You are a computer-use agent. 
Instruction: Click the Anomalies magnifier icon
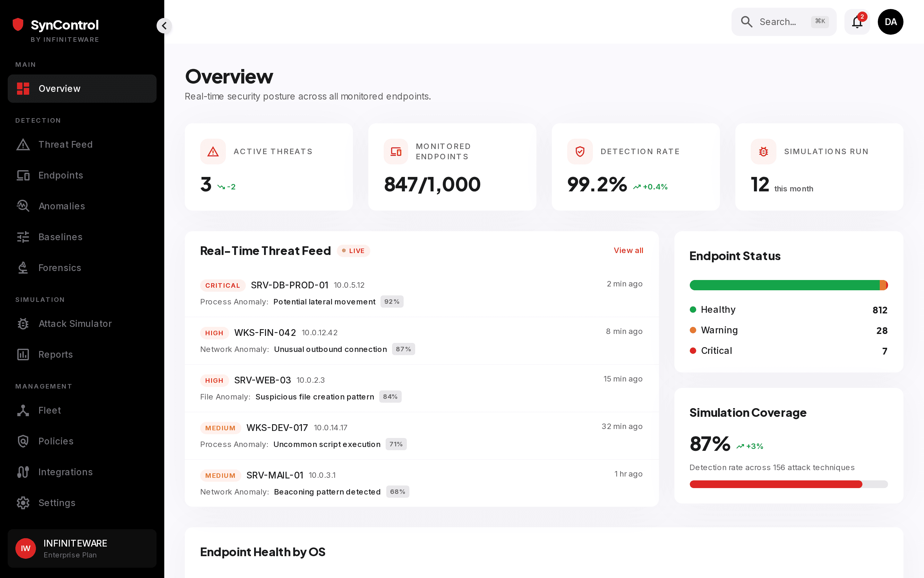(23, 206)
